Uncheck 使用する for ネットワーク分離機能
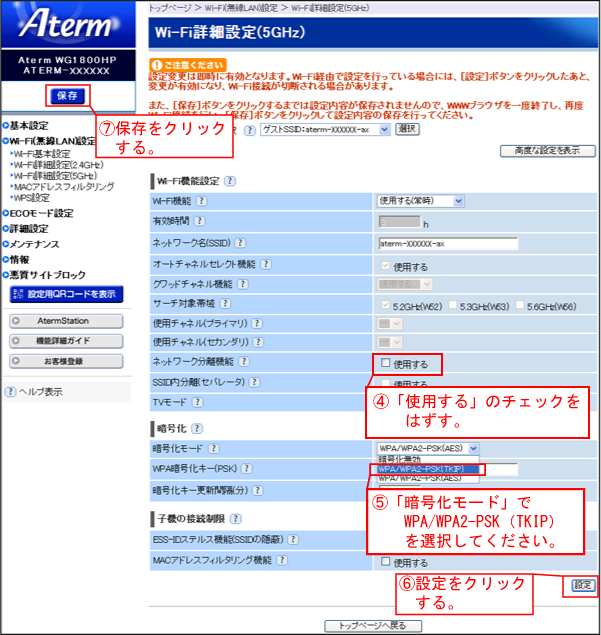This screenshot has height=635, width=601. 385,364
